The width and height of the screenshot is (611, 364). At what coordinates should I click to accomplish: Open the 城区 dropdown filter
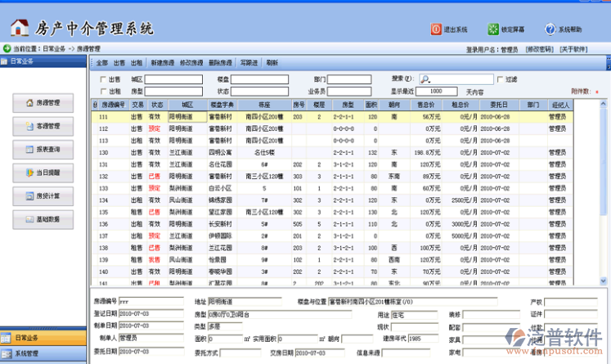pyautogui.click(x=173, y=79)
